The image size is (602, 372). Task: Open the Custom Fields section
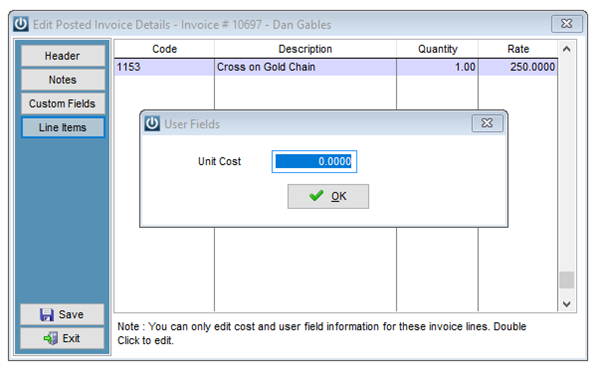tap(63, 103)
